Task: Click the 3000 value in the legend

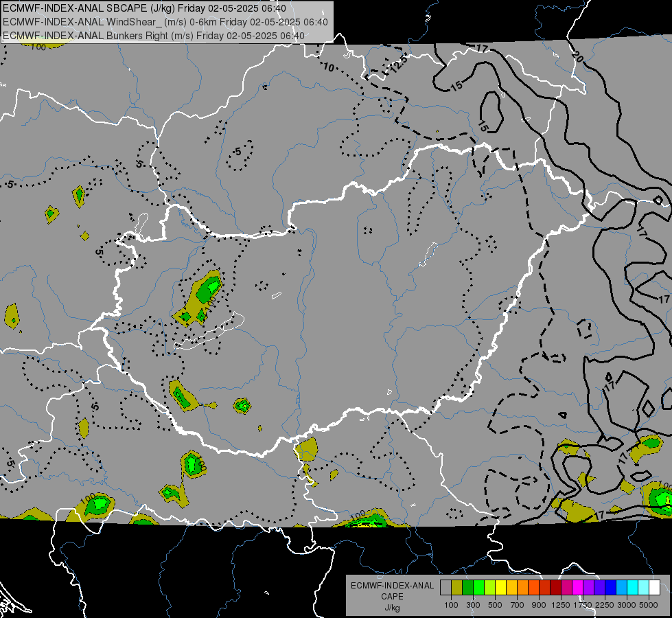Action: click(x=627, y=605)
